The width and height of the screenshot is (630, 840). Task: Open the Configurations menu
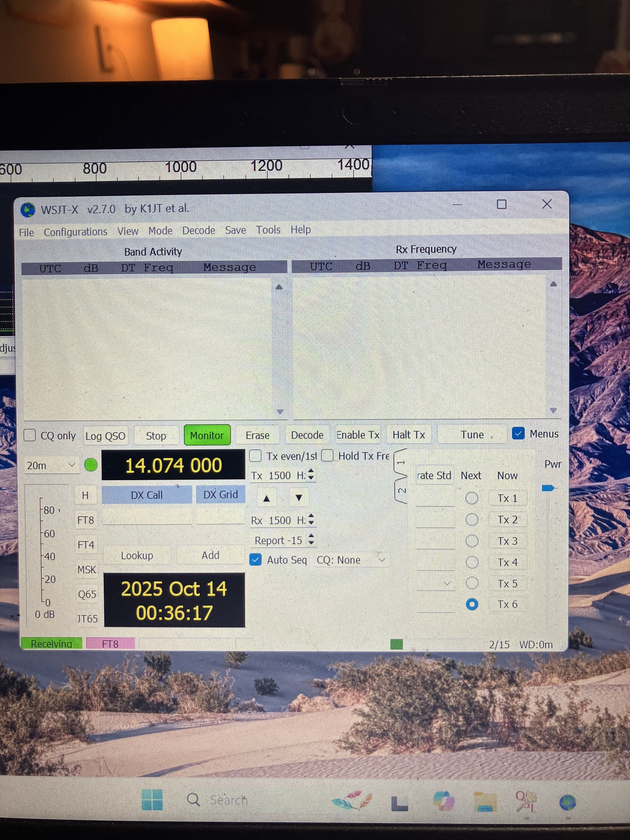pyautogui.click(x=75, y=232)
